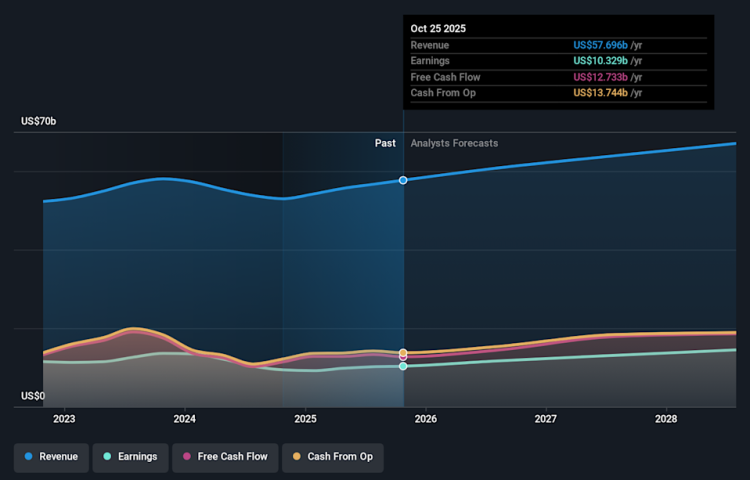The height and width of the screenshot is (480, 750).
Task: Hide the Cash From Op series
Action: click(x=332, y=457)
